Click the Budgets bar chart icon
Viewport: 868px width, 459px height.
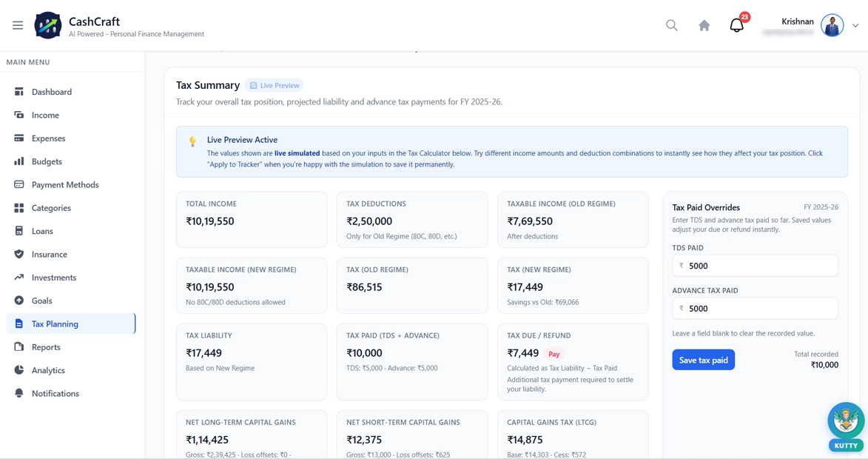18,161
